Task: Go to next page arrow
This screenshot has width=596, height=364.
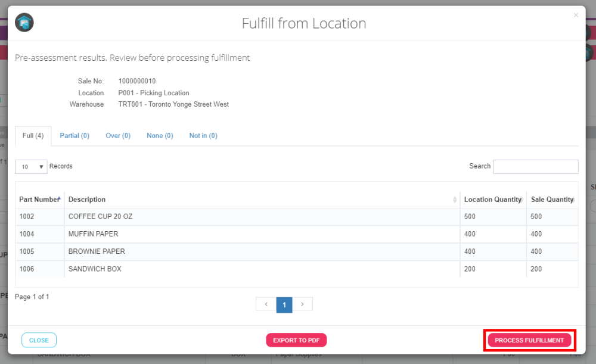Action: tap(303, 304)
